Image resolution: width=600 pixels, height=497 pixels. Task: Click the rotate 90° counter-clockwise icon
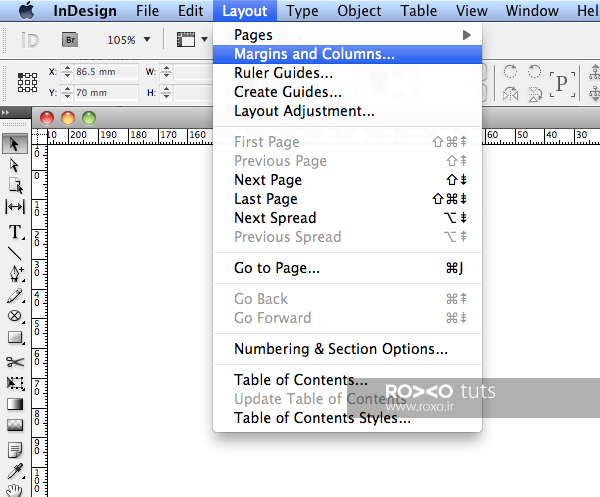535,71
